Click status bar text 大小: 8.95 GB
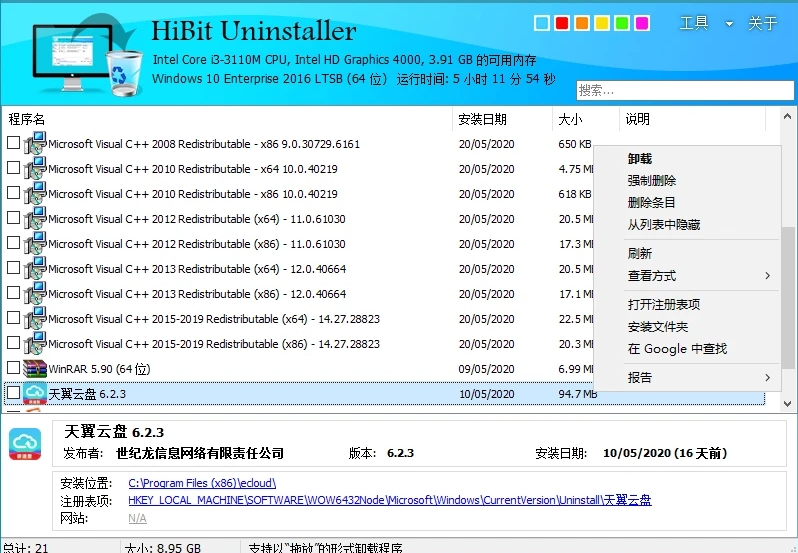 pyautogui.click(x=163, y=548)
